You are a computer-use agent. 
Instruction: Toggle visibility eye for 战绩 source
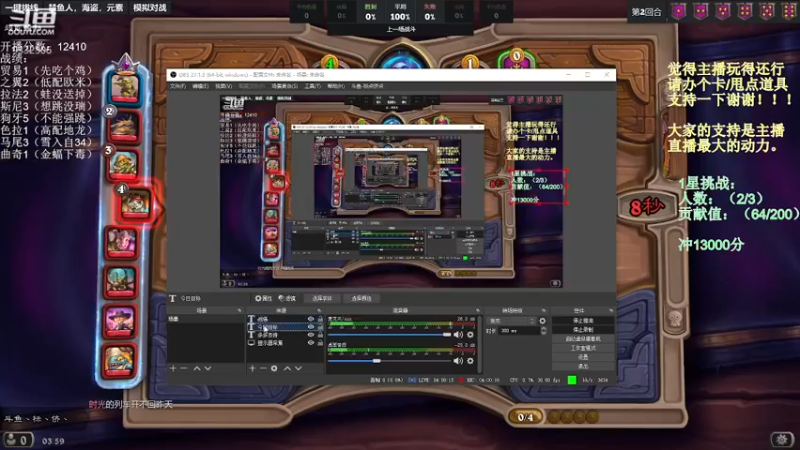pos(311,319)
